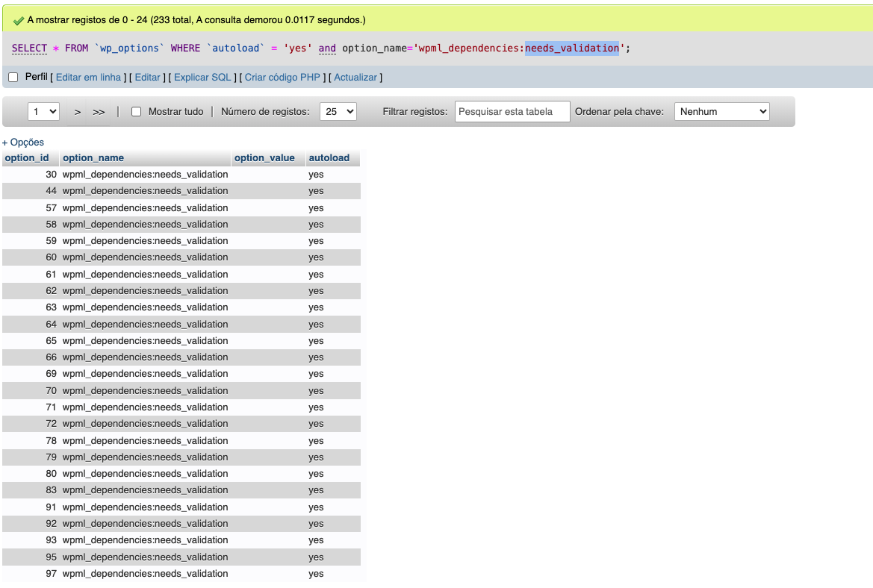
Task: Click autoload 'yes' in row 92
Action: [x=316, y=524]
